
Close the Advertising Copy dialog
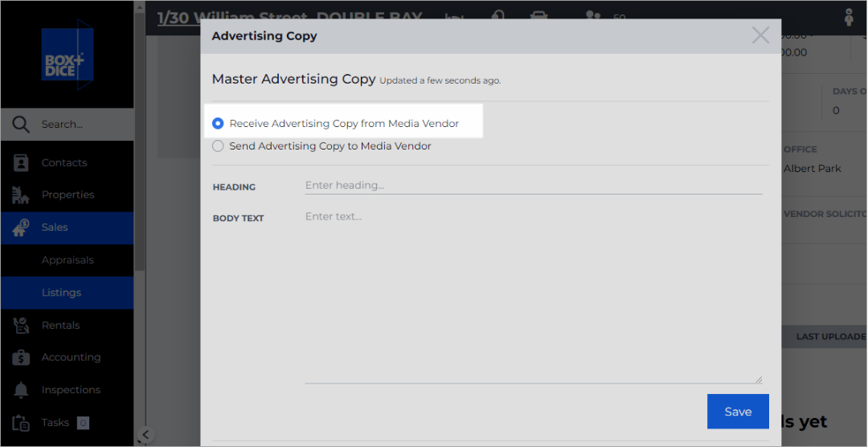[760, 35]
